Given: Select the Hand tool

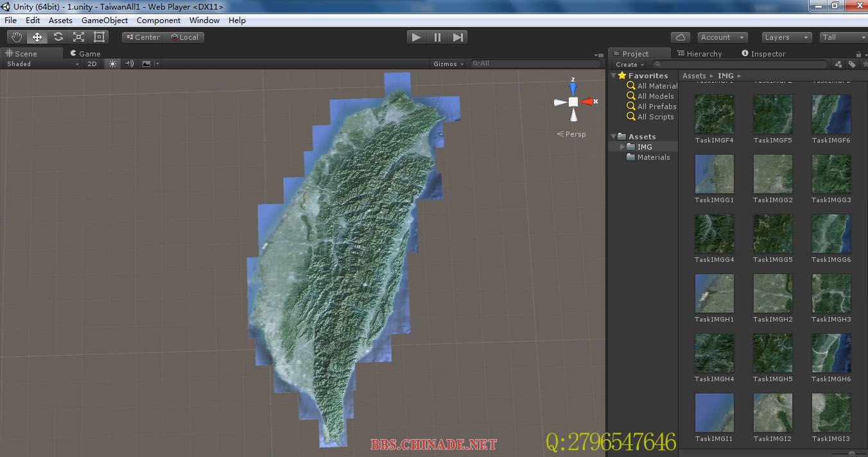Looking at the screenshot, I should [17, 37].
